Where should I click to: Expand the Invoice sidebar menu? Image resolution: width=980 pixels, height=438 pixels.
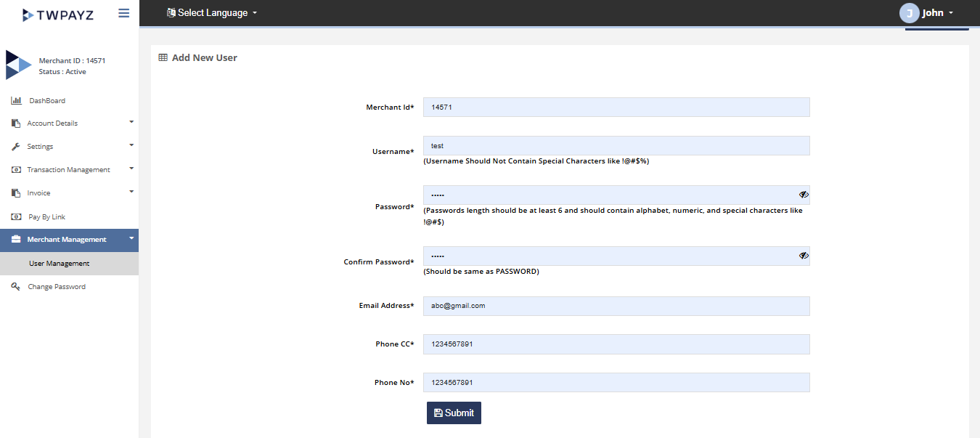(69, 193)
